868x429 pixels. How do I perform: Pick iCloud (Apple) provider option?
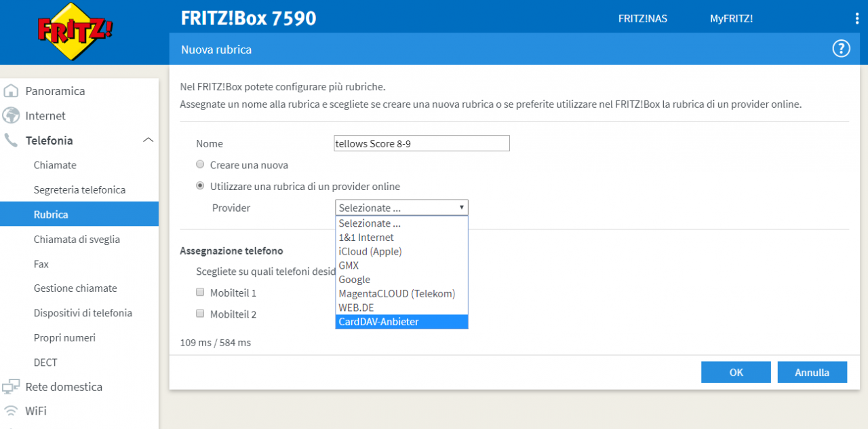[x=401, y=251]
